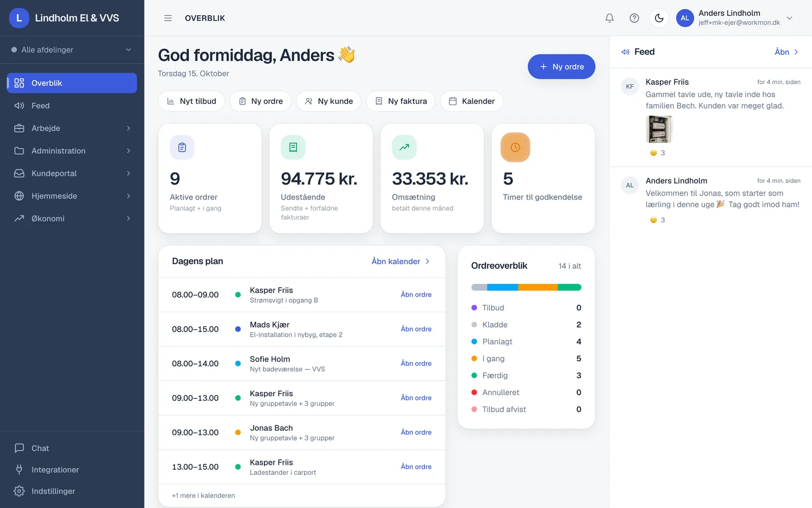This screenshot has height=508, width=812.
Task: Click the megaphone icon beside Feed heading
Action: (x=625, y=52)
